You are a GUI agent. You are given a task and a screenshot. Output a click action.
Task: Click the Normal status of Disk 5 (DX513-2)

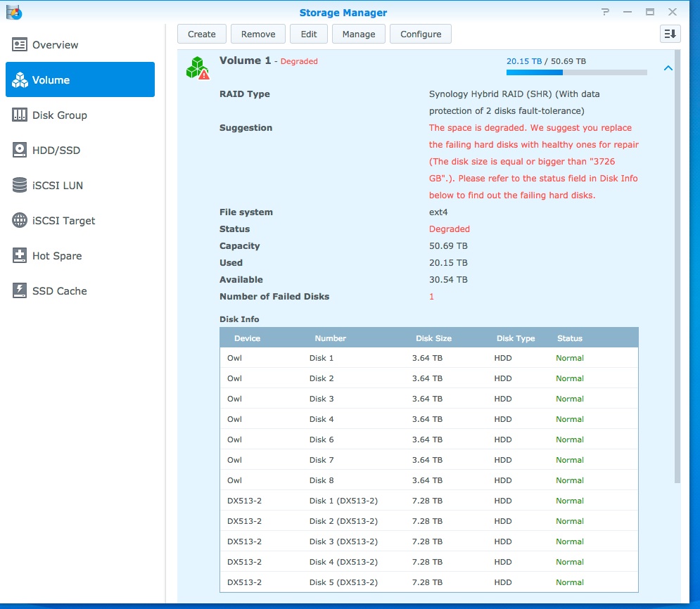click(570, 582)
